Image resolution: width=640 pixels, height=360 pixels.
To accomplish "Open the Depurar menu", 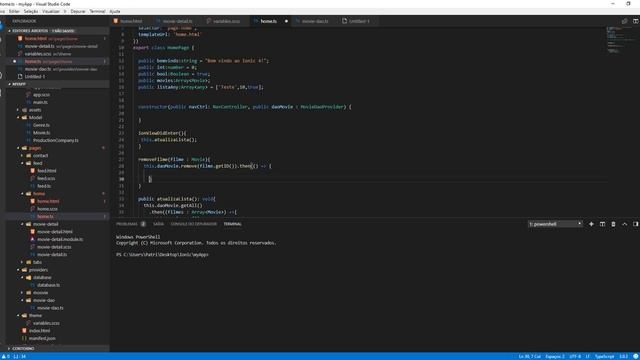I will point(78,11).
